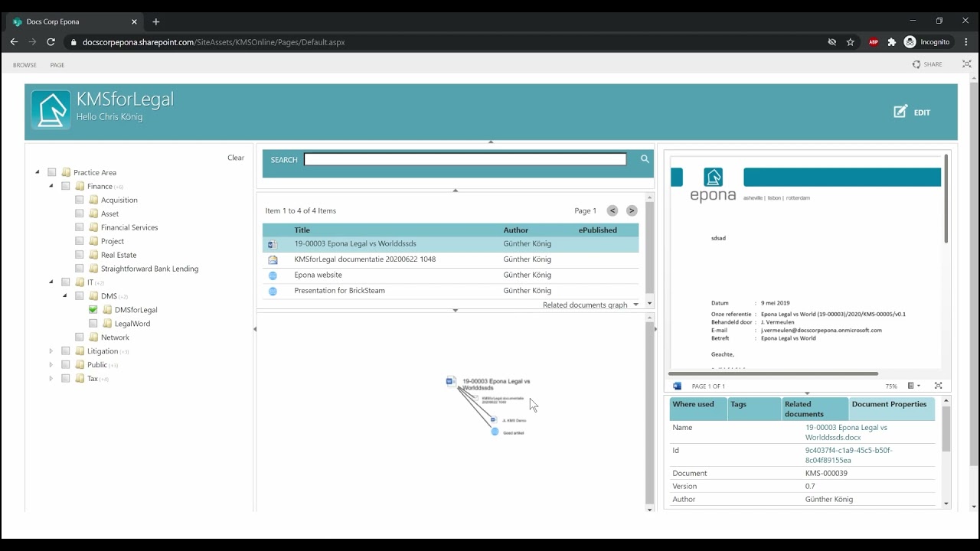Open the Where used tab

[697, 409]
